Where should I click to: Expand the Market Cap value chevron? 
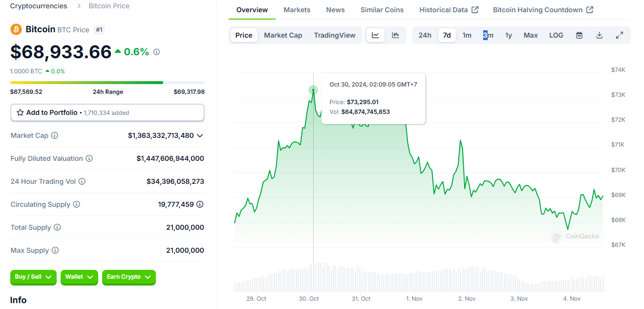[x=200, y=135]
